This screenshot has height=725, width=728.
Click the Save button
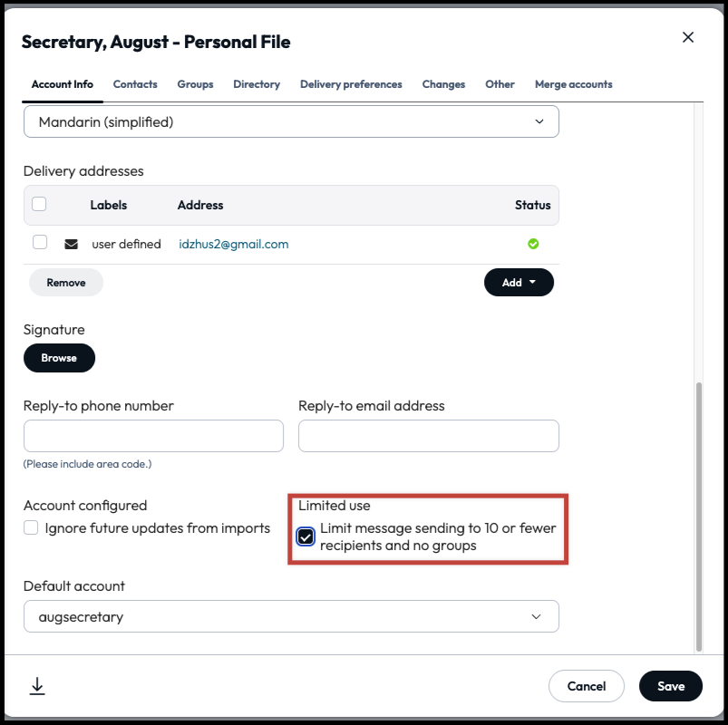point(670,686)
